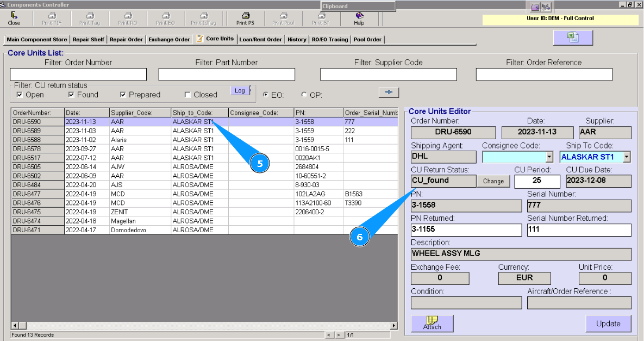The height and width of the screenshot is (341, 644).
Task: Enable the Closed status checkbox
Action: click(187, 95)
